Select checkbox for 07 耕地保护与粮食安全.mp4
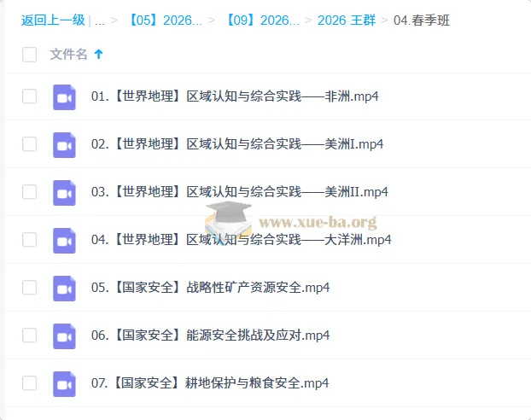 click(x=30, y=382)
